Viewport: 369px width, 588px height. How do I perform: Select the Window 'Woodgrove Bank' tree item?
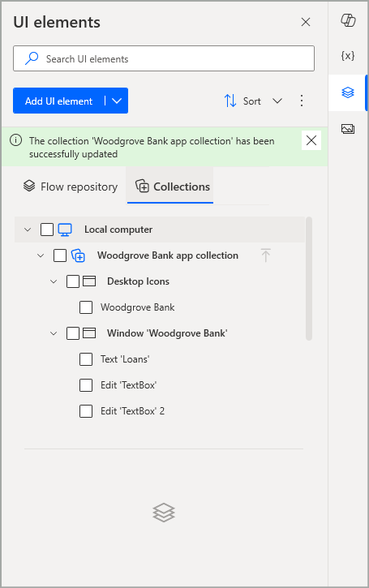[x=167, y=333]
